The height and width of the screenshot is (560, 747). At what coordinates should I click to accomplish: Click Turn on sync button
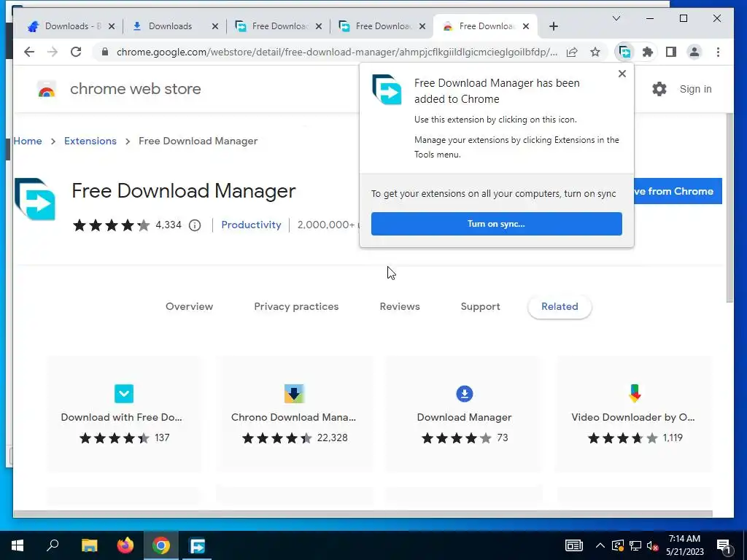pos(496,224)
